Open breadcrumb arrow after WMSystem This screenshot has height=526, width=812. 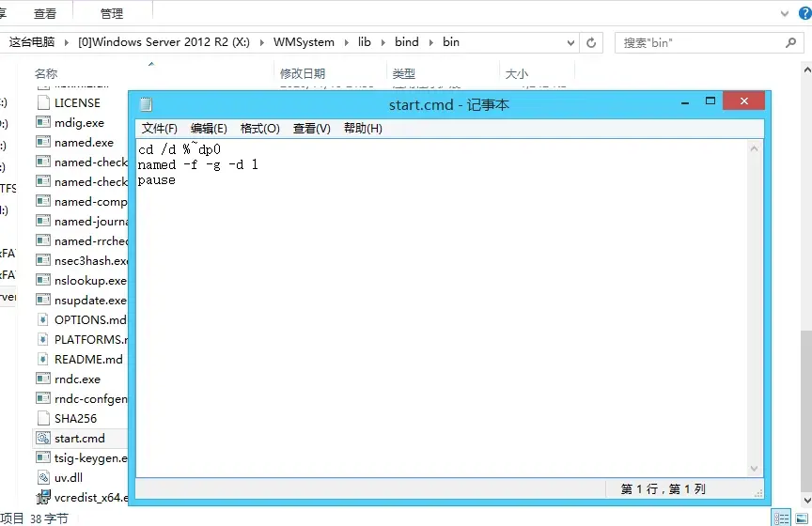347,42
